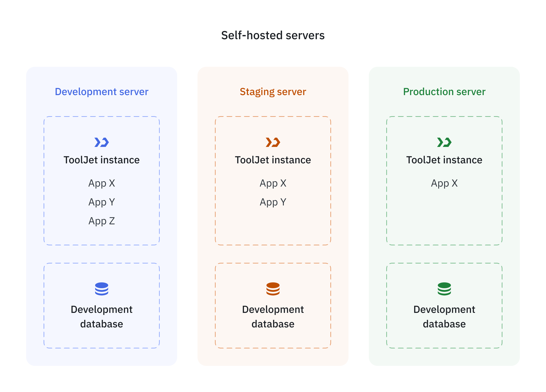The image size is (546, 392).
Task: Click the Development server heading
Action: pyautogui.click(x=102, y=92)
